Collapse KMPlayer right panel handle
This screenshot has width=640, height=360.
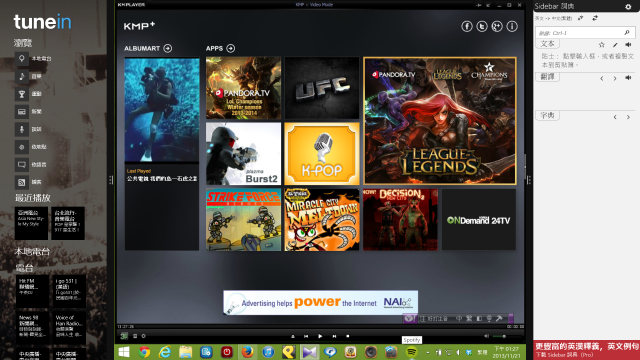(529, 180)
